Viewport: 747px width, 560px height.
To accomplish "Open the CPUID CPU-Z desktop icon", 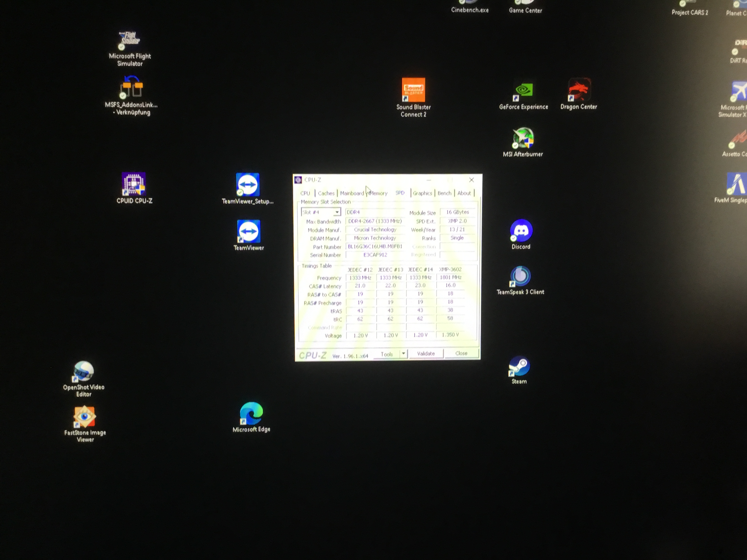I will 134,184.
